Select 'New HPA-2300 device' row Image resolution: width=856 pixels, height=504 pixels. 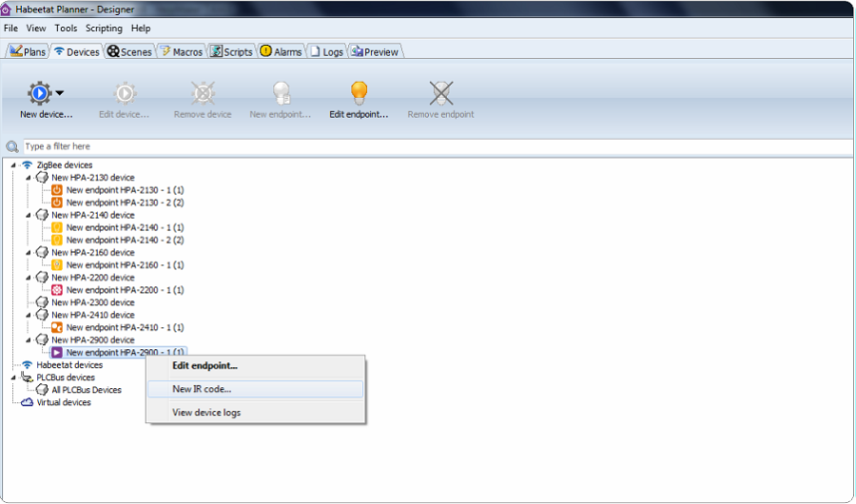[93, 302]
